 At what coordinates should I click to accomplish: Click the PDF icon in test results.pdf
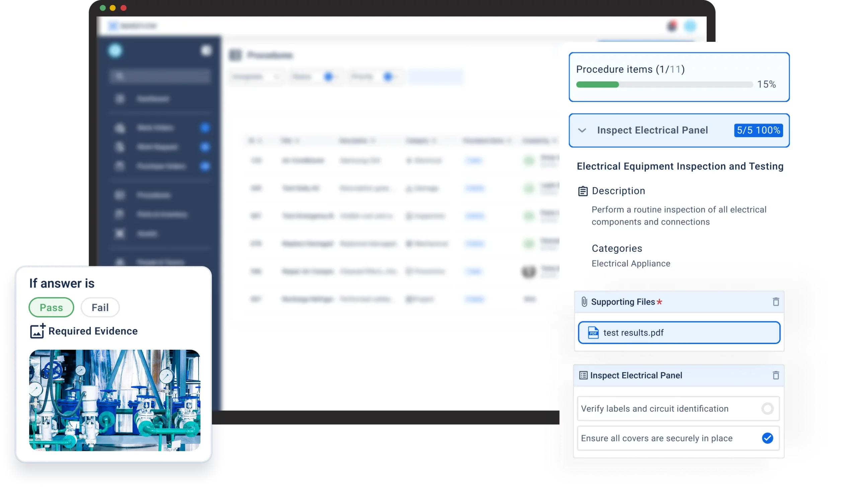pyautogui.click(x=593, y=333)
